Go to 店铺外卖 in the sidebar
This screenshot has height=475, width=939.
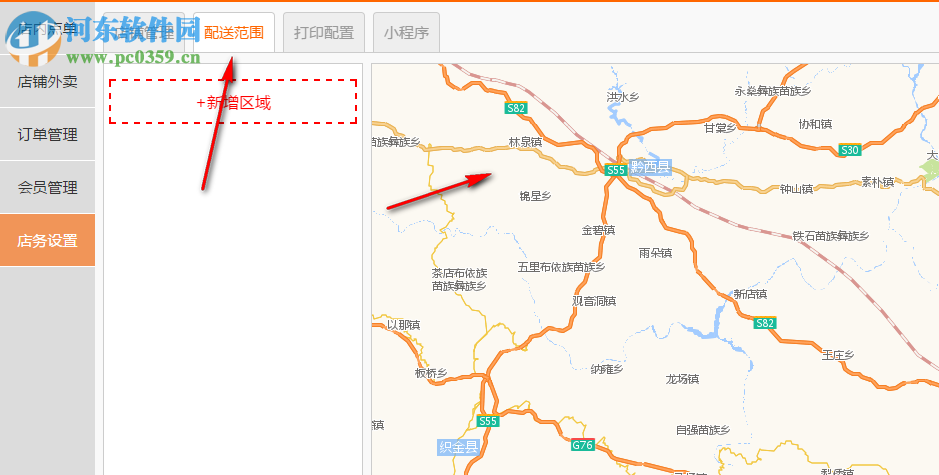pyautogui.click(x=47, y=81)
